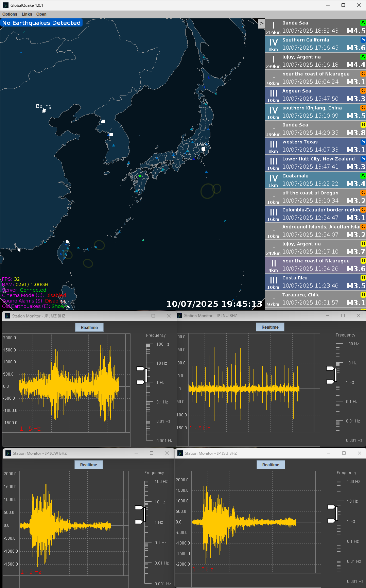Select Lower Hutt City, New Zealand entry
Image resolution: width=366 pixels, height=588 pixels.
pyautogui.click(x=315, y=163)
